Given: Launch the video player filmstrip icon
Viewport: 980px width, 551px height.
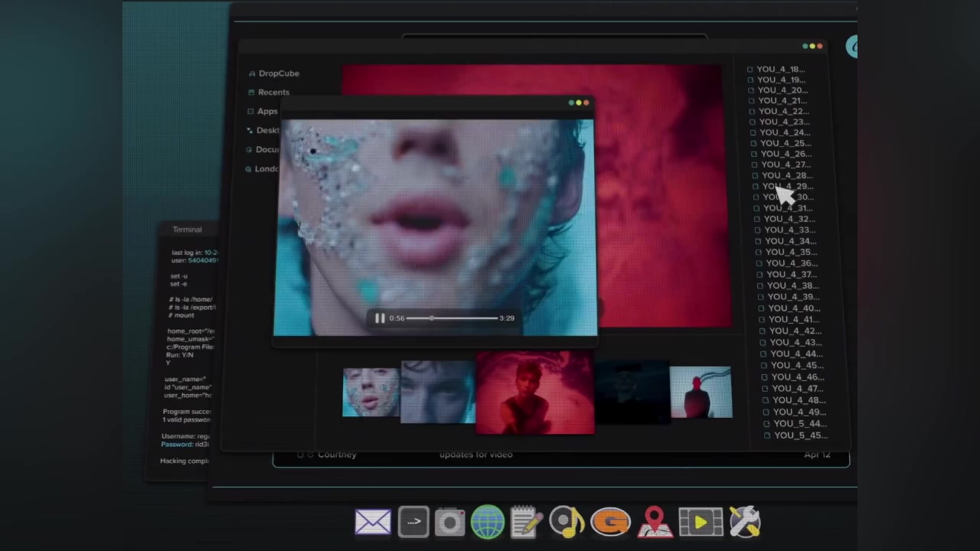Looking at the screenshot, I should (700, 523).
